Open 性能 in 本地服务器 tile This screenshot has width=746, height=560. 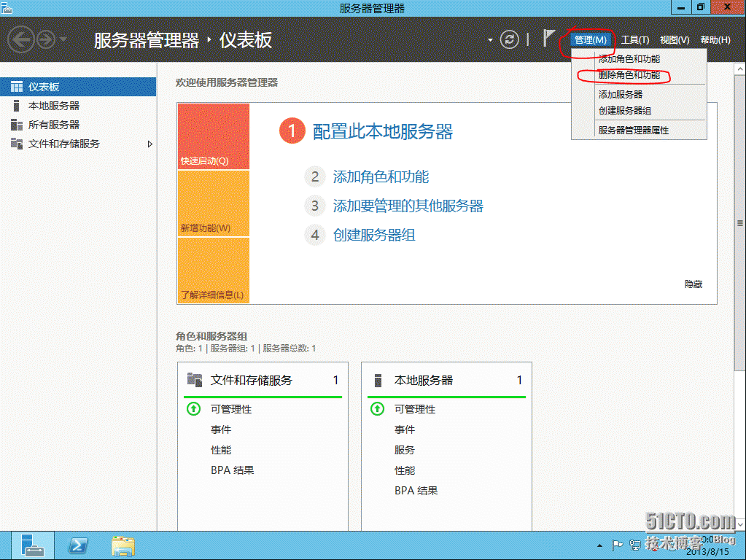[x=405, y=470]
